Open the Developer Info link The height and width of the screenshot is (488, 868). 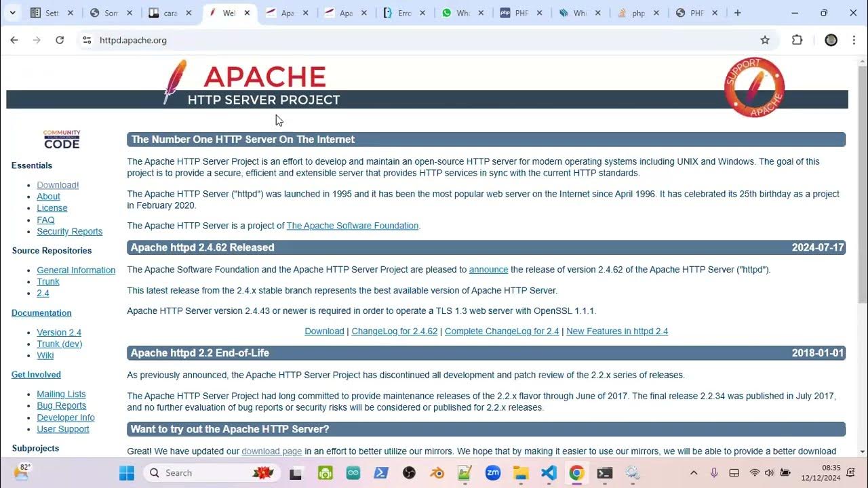coord(66,418)
